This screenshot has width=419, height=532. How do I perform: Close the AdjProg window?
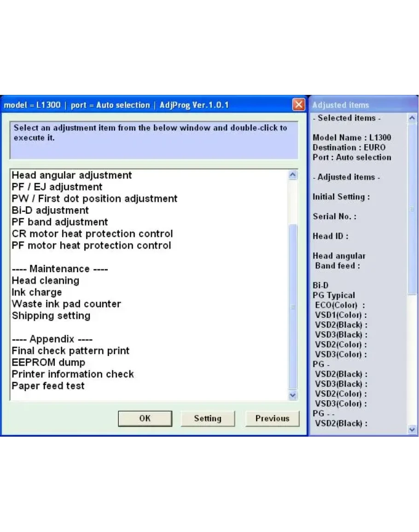[x=298, y=105]
